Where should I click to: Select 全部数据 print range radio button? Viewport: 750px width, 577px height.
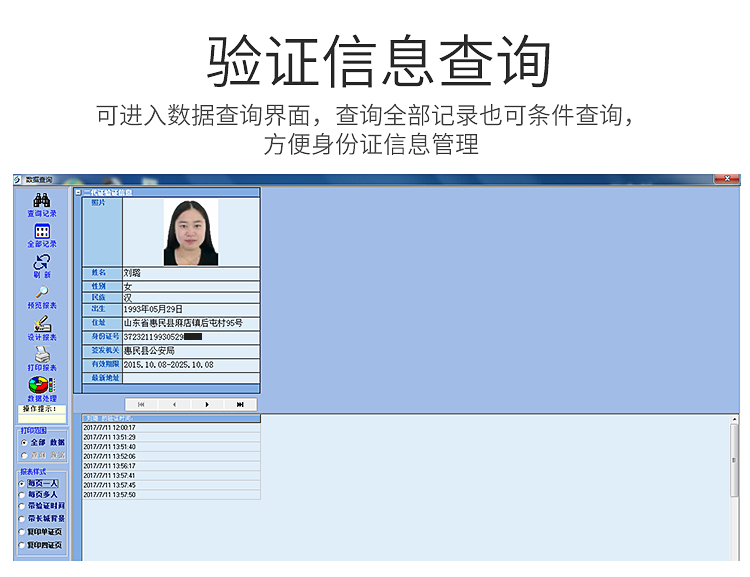(23, 442)
